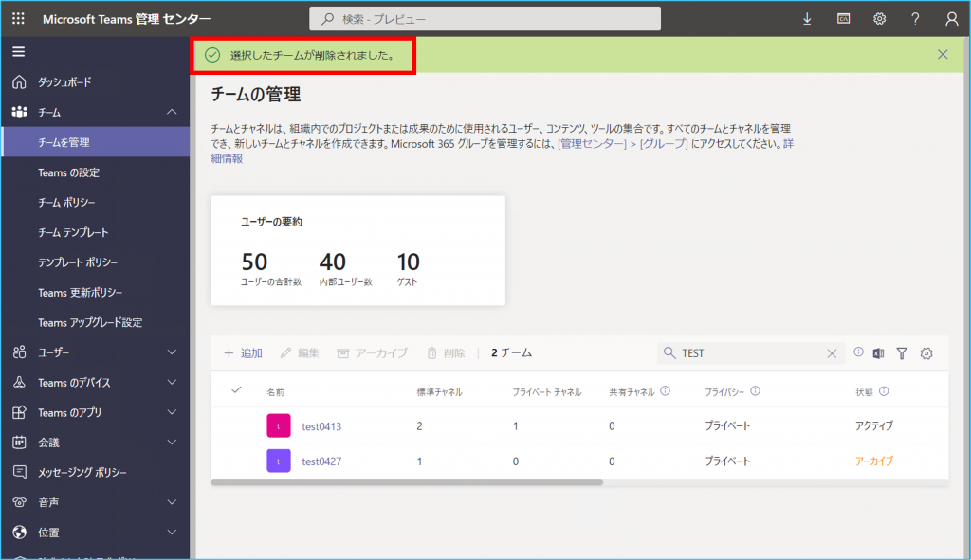Click the download icon in header

point(807,19)
